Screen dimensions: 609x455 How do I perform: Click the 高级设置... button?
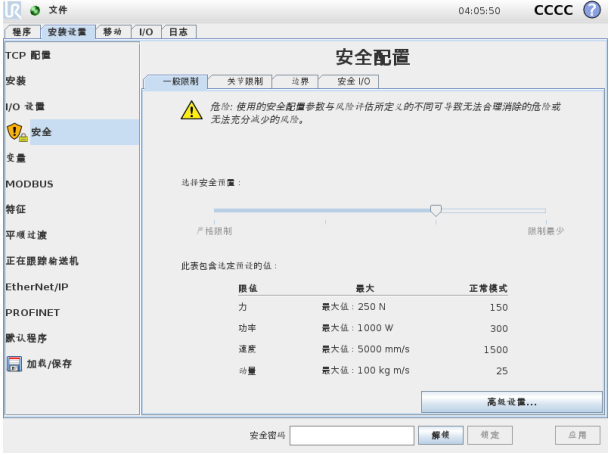(511, 402)
